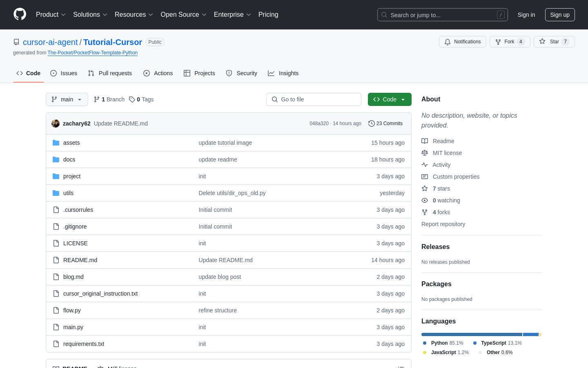This screenshot has width=588, height=368.
Task: Click the bell icon in Notifications
Action: pos(448,42)
